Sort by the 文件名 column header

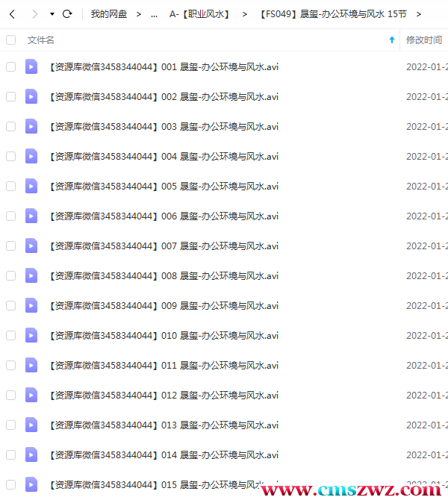(41, 40)
